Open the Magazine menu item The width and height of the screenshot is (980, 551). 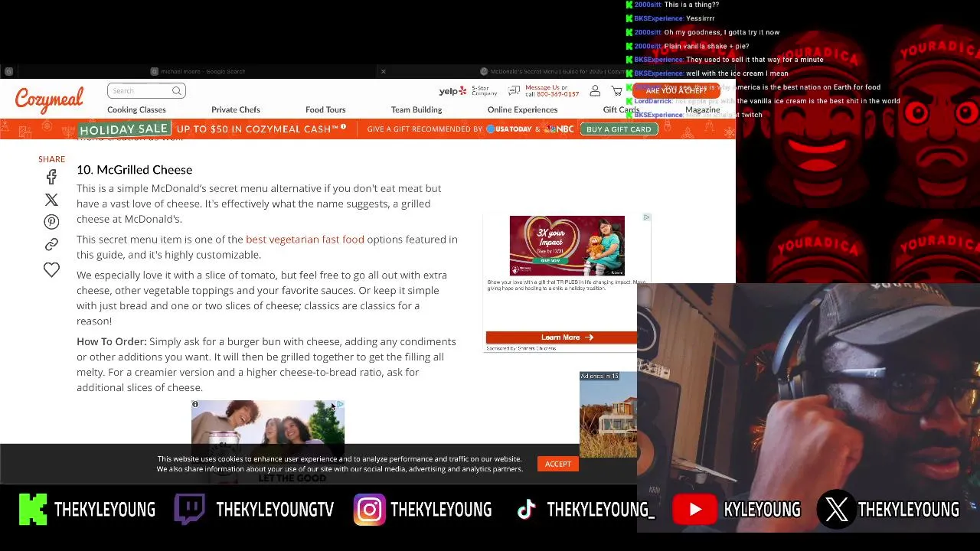[x=702, y=109]
